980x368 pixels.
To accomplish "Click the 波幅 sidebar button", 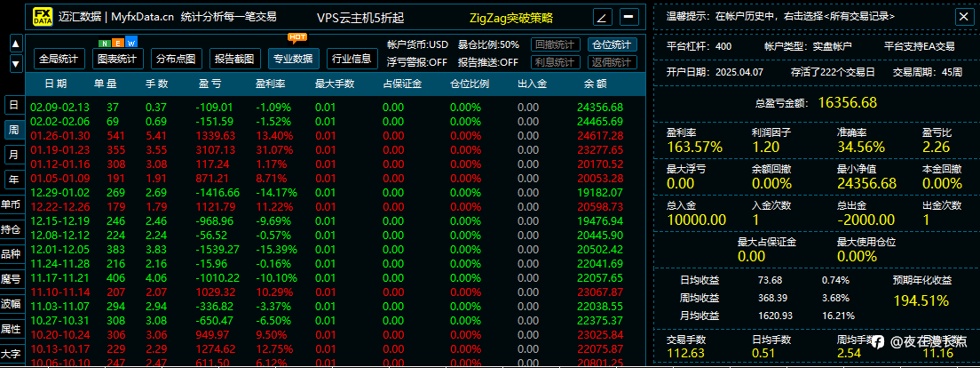I will pyautogui.click(x=12, y=303).
